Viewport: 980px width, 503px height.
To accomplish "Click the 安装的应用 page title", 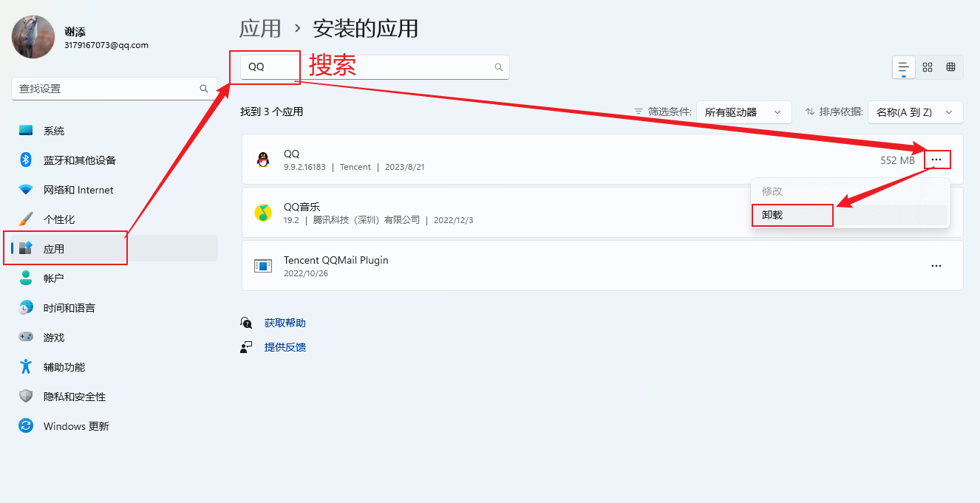I will [x=366, y=29].
